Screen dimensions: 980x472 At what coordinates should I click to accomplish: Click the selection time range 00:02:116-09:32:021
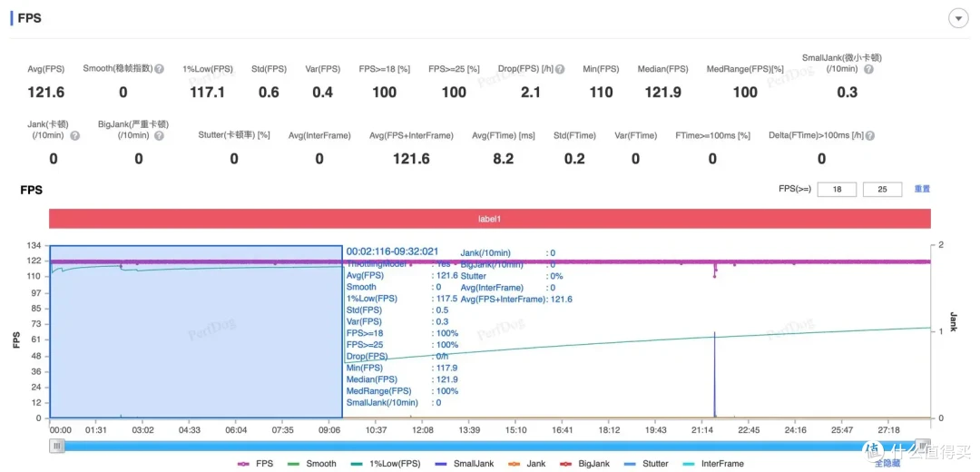tap(393, 251)
